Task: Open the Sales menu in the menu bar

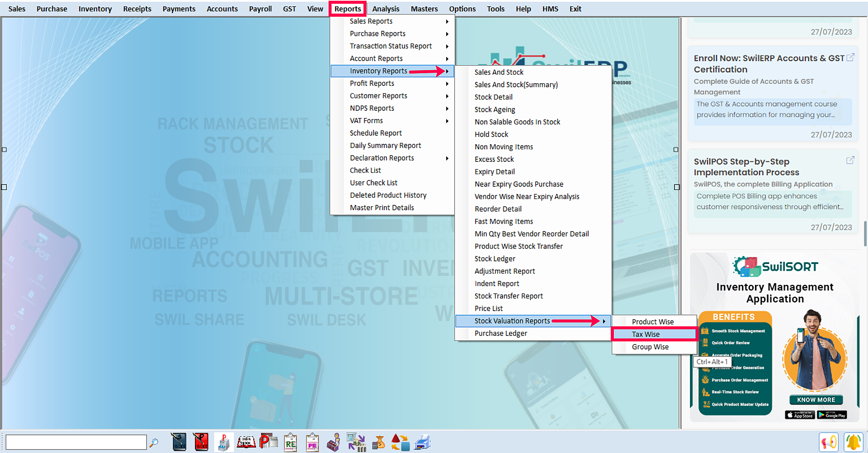Action: [x=17, y=9]
